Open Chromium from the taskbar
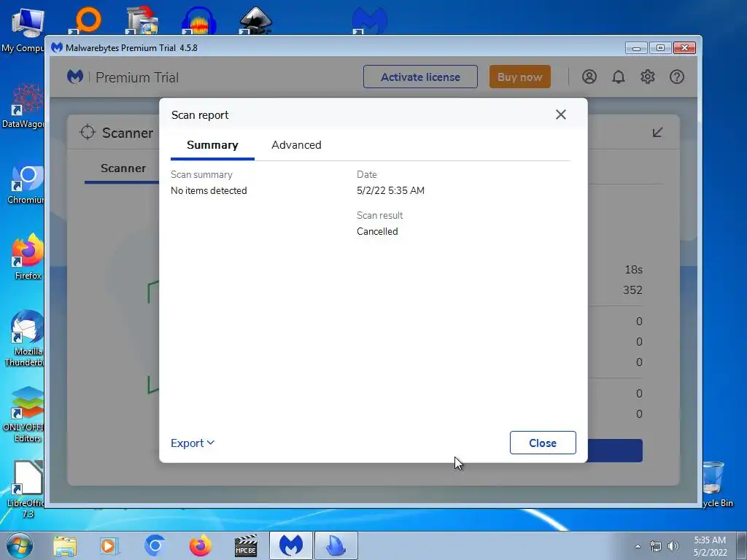This screenshot has height=560, width=747. coord(155,545)
